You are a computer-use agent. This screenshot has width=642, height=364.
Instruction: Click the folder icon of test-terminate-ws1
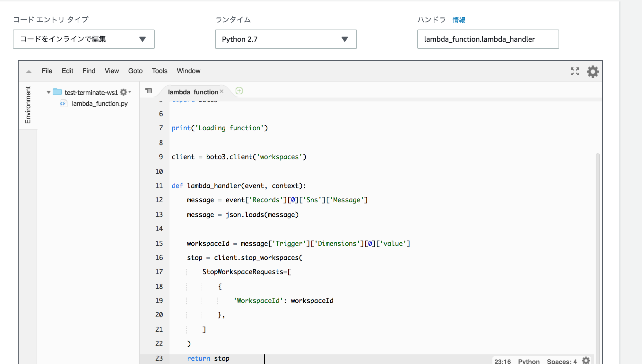(x=57, y=92)
